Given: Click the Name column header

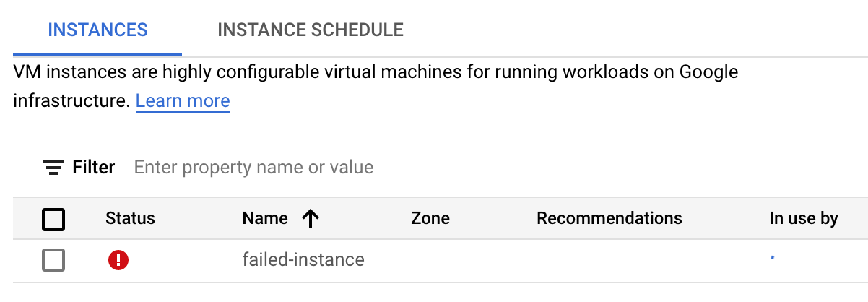Looking at the screenshot, I should pos(264,218).
